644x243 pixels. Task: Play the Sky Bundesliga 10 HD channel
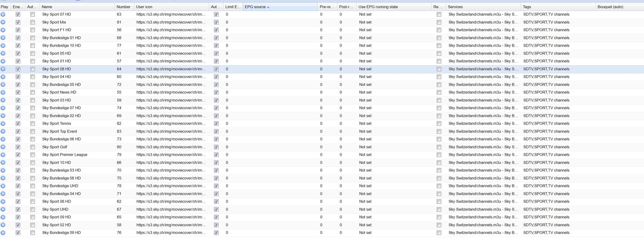[x=3, y=46]
